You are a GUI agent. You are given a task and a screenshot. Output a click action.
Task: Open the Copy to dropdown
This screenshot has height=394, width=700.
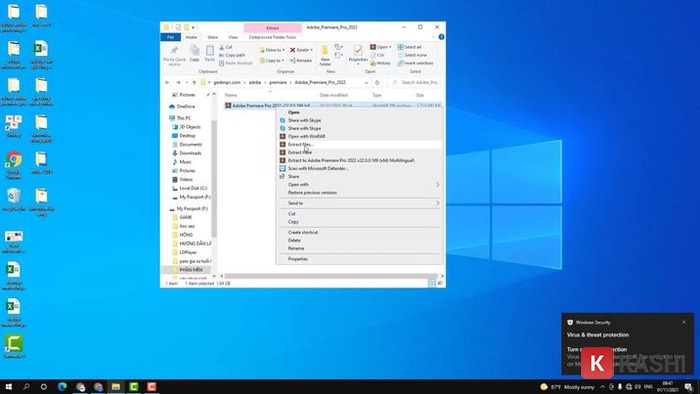[x=272, y=60]
